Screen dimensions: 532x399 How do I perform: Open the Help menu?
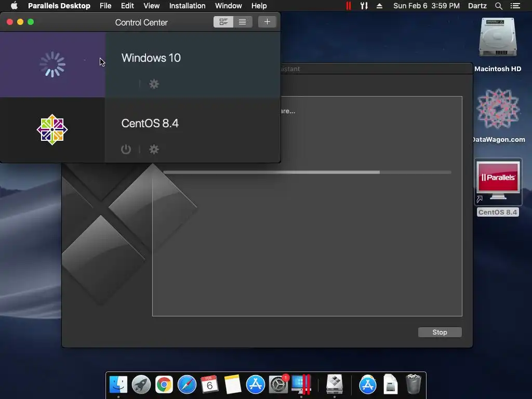point(259,6)
